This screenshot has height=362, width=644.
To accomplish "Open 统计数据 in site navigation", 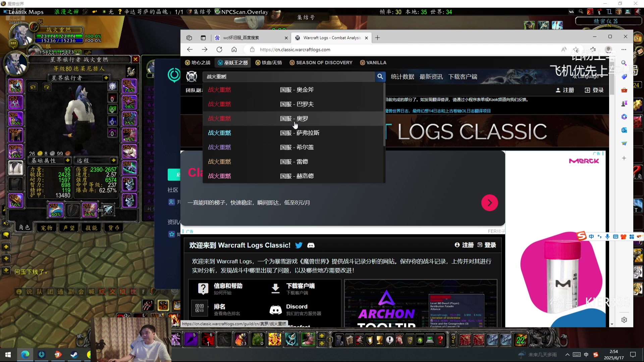I will [402, 77].
